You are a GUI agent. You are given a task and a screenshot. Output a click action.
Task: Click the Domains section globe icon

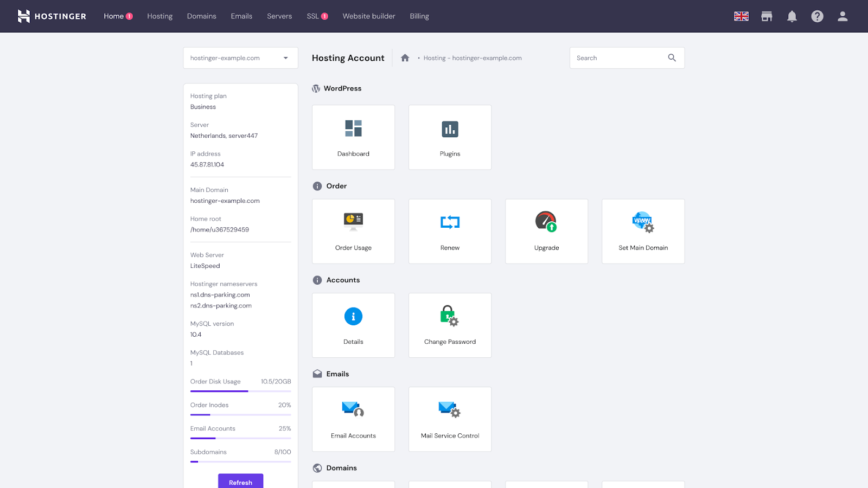point(317,468)
